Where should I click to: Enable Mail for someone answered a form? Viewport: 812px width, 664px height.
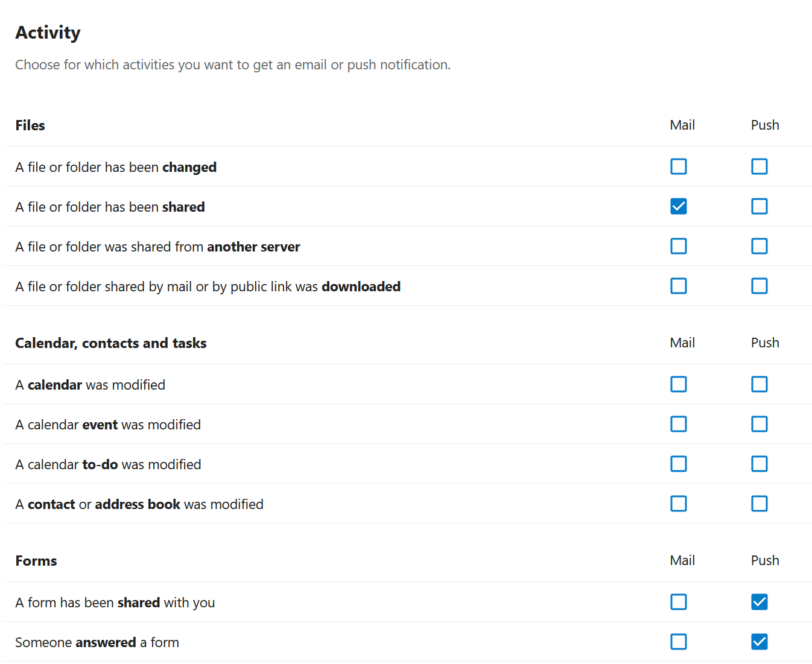pyautogui.click(x=679, y=642)
